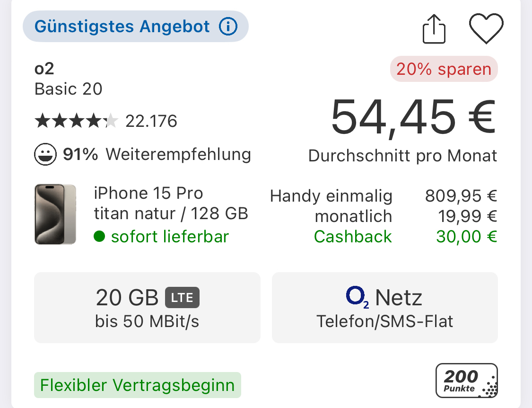Click the o2 network logo
Image resolution: width=532 pixels, height=408 pixels.
click(x=358, y=297)
